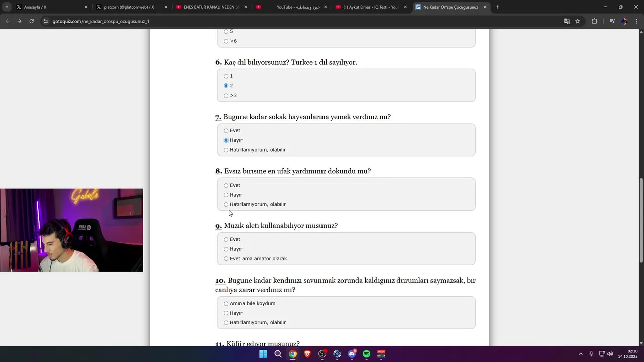Bookmark this page with the star
Image resolution: width=644 pixels, height=362 pixels.
coord(578,21)
